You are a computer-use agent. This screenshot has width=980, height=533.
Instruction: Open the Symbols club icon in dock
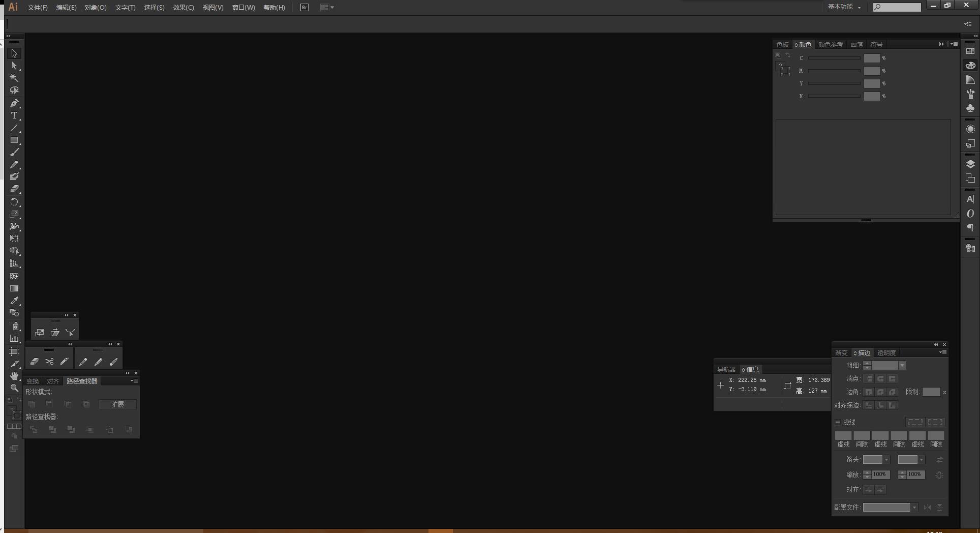[970, 108]
